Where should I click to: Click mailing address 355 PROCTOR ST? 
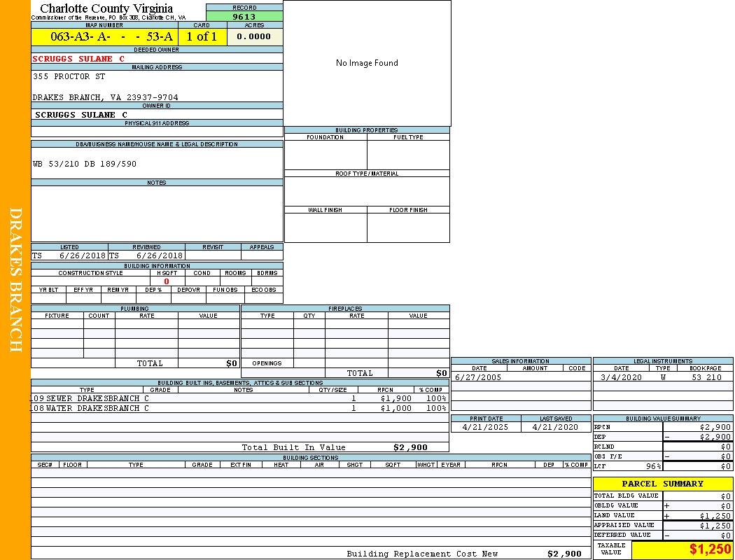pos(69,76)
